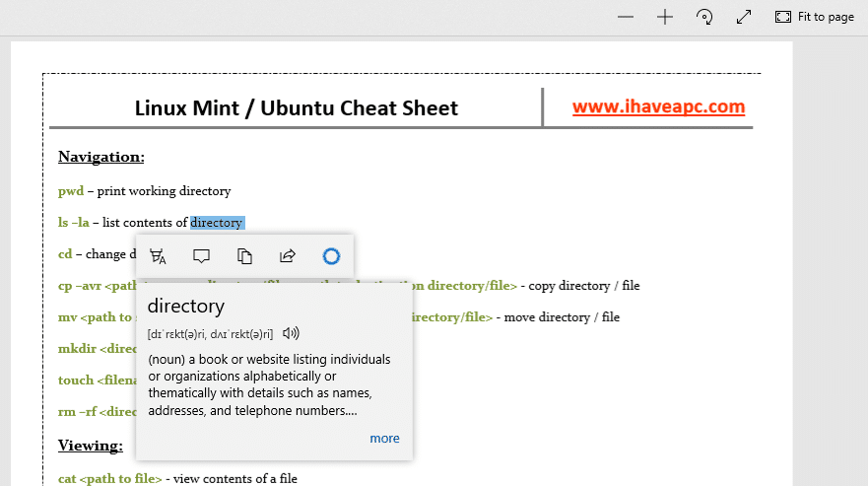This screenshot has width=868, height=486.
Task: Rotate the page with the rotate icon
Action: pos(704,17)
